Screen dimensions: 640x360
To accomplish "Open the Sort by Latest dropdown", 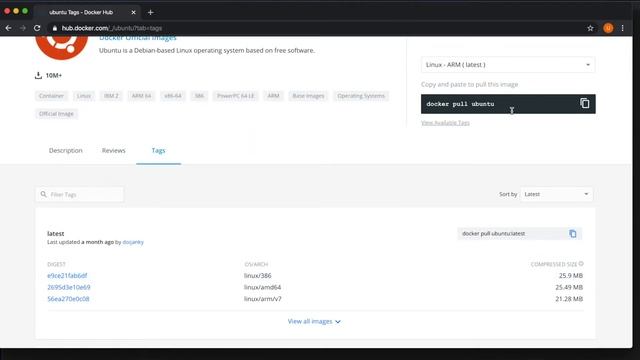I will (x=556, y=194).
